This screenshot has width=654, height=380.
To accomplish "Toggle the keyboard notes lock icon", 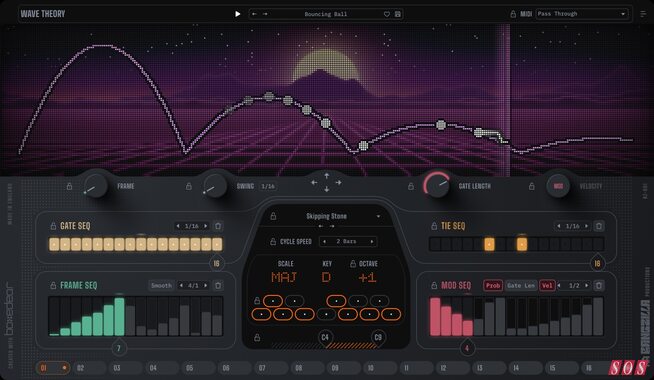I will click(x=257, y=300).
